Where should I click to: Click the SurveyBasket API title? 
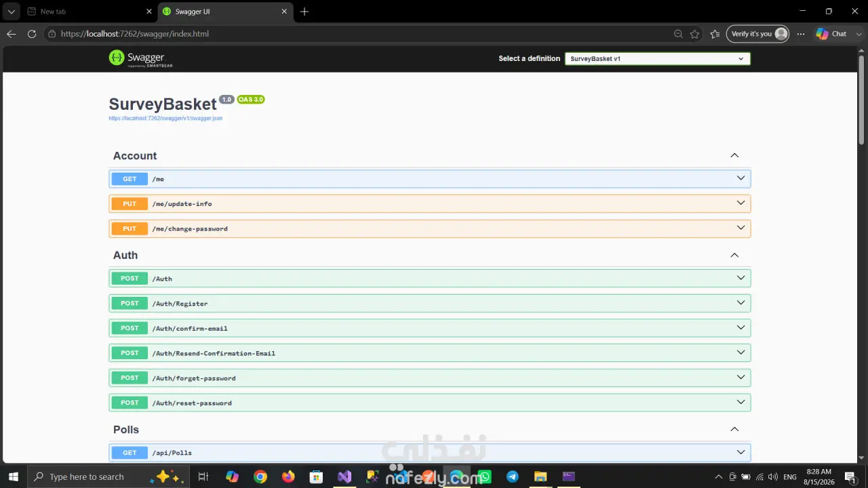click(163, 104)
